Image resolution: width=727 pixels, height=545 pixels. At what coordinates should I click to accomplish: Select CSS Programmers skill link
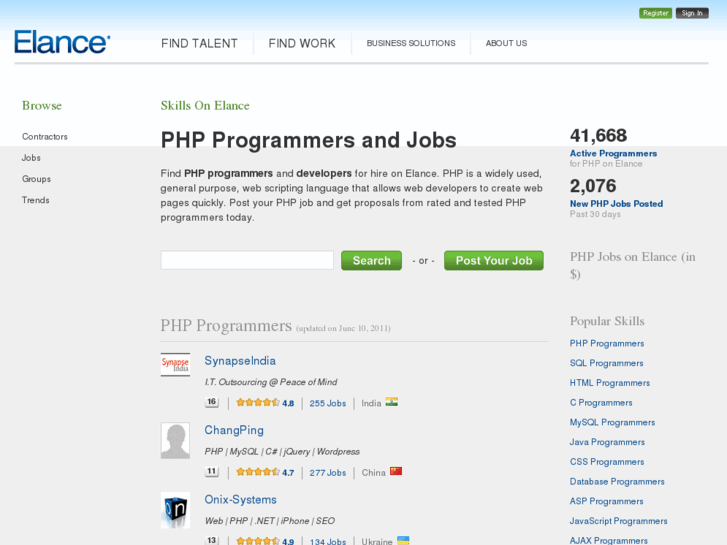click(x=607, y=462)
